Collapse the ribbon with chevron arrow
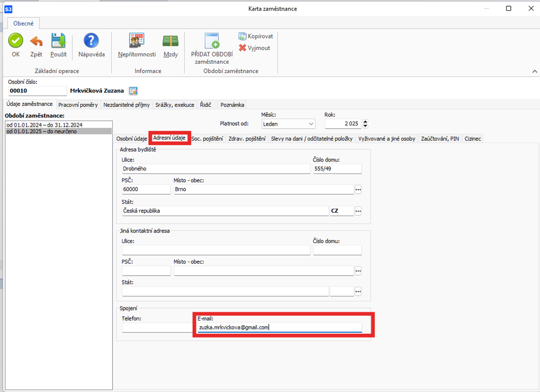 point(534,71)
